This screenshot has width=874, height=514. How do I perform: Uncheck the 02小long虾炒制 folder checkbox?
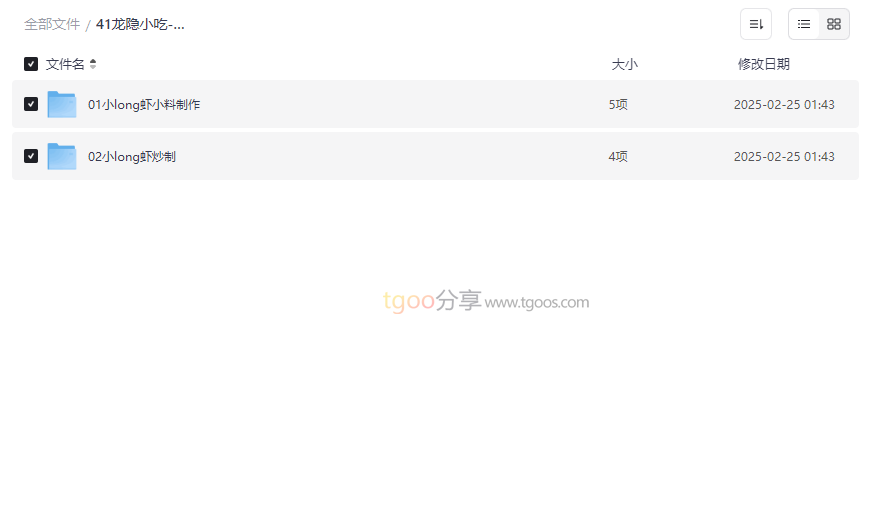(x=31, y=156)
